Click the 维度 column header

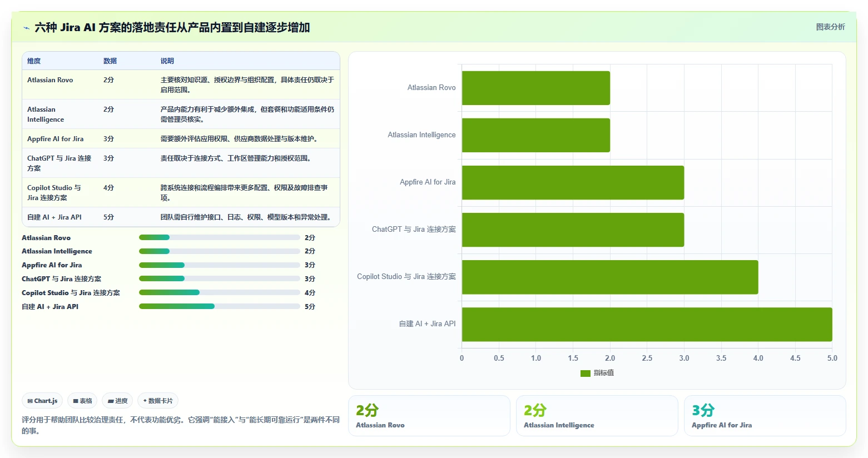[34, 61]
